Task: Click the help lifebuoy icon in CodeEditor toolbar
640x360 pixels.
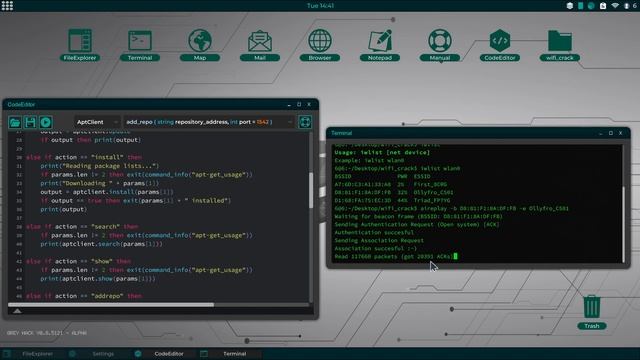Action: point(305,122)
